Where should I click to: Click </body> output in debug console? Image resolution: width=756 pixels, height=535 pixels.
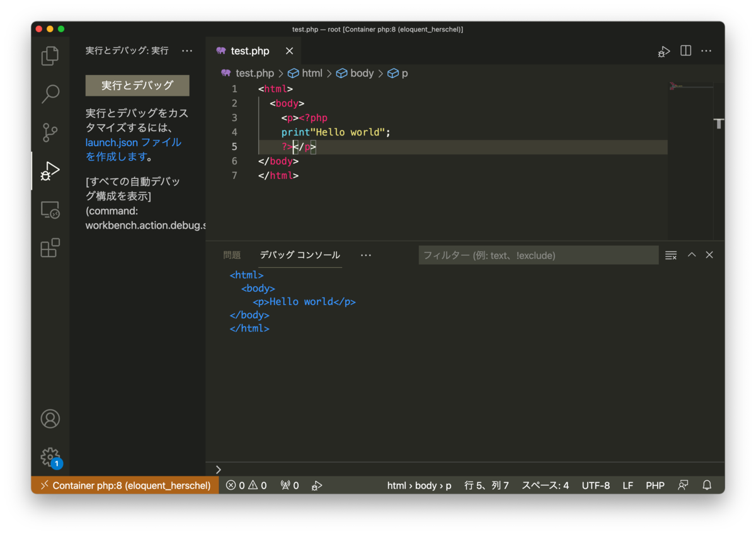point(249,315)
